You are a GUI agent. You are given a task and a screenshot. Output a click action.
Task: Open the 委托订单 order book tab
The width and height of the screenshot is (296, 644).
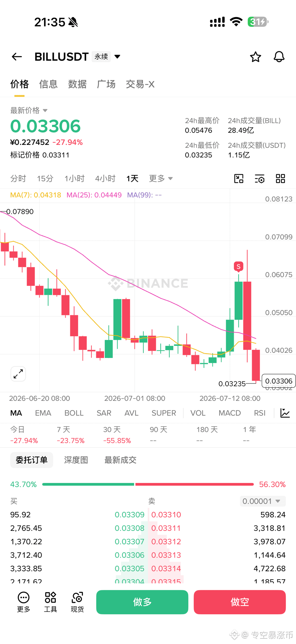(31, 460)
